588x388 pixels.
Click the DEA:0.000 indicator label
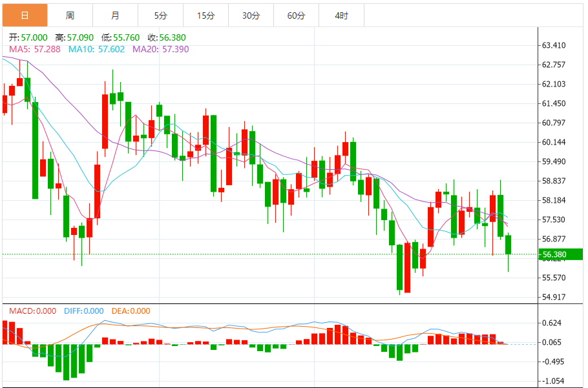coord(131,311)
